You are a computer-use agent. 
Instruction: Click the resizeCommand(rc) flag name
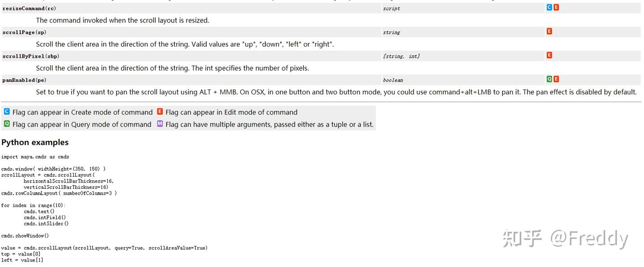point(30,8)
